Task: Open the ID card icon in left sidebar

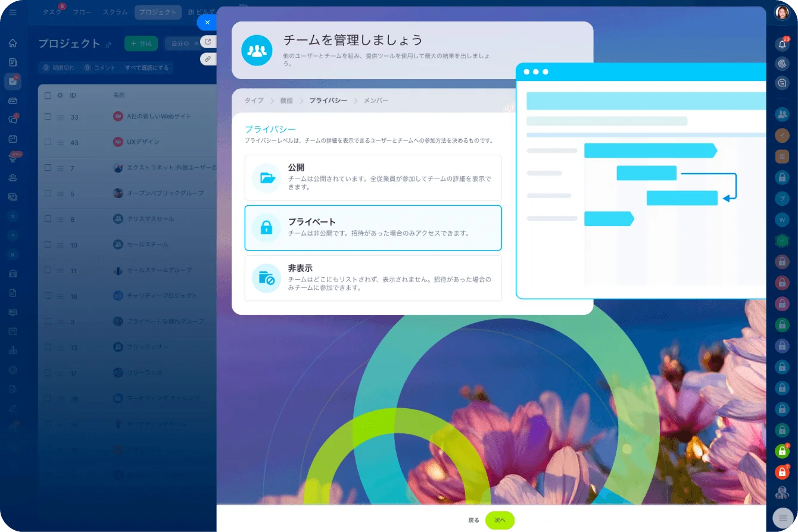Action: click(13, 196)
